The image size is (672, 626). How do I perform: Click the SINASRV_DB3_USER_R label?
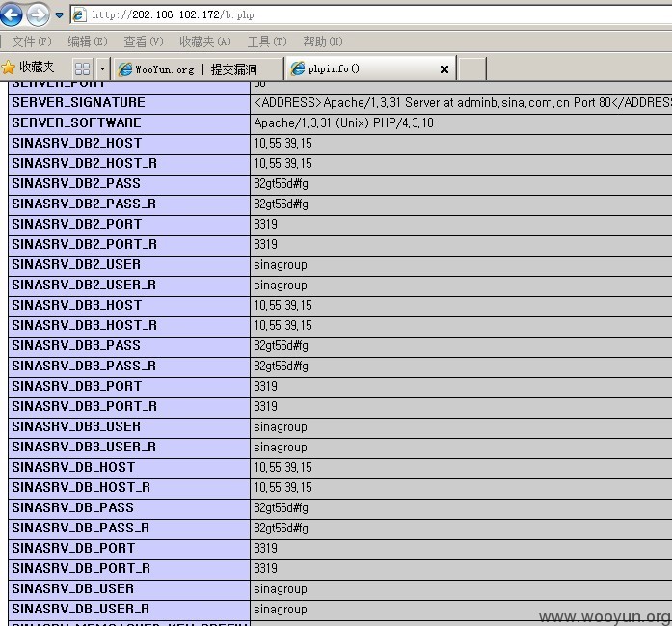click(x=84, y=447)
